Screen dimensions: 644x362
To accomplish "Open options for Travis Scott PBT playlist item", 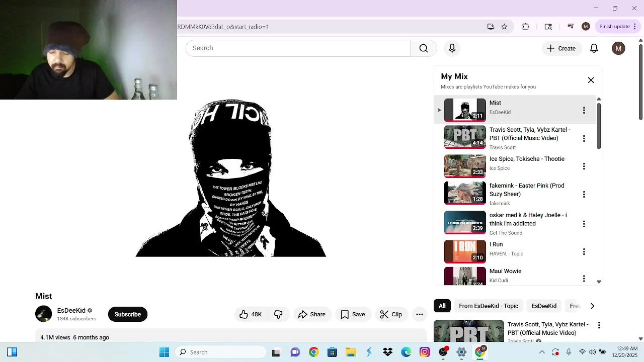I will [584, 138].
